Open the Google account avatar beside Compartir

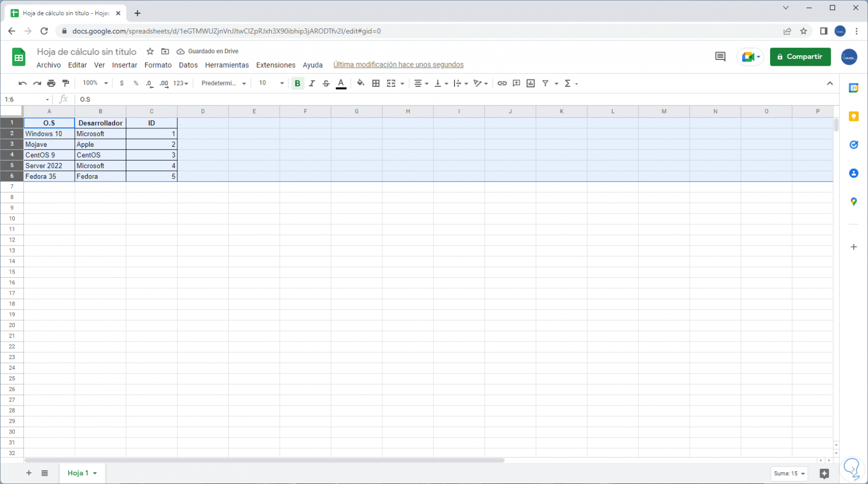click(849, 57)
